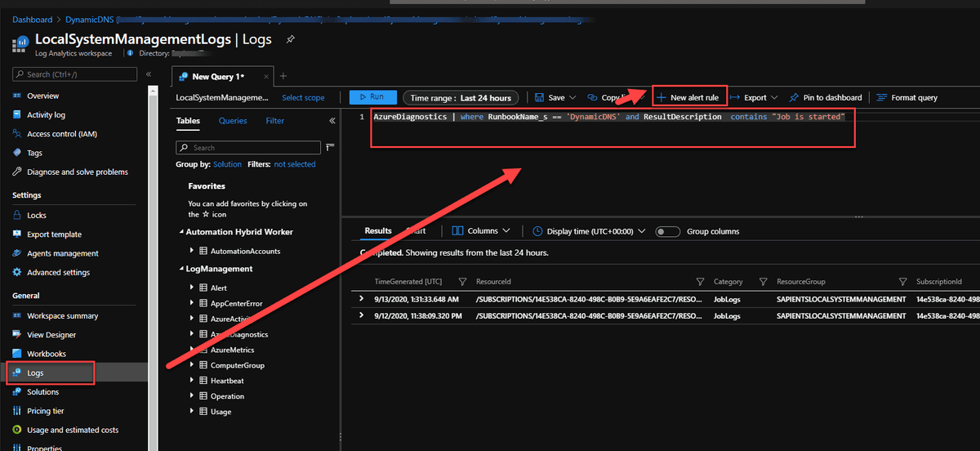
Task: Open the Activity log page
Action: [46, 115]
